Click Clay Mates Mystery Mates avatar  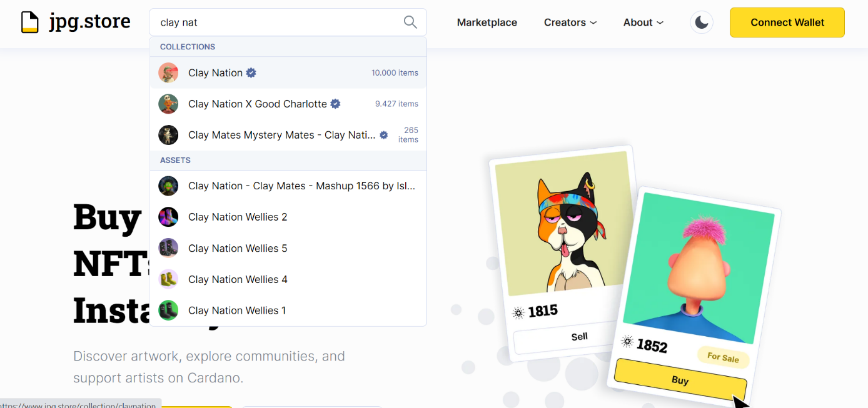pyautogui.click(x=168, y=135)
